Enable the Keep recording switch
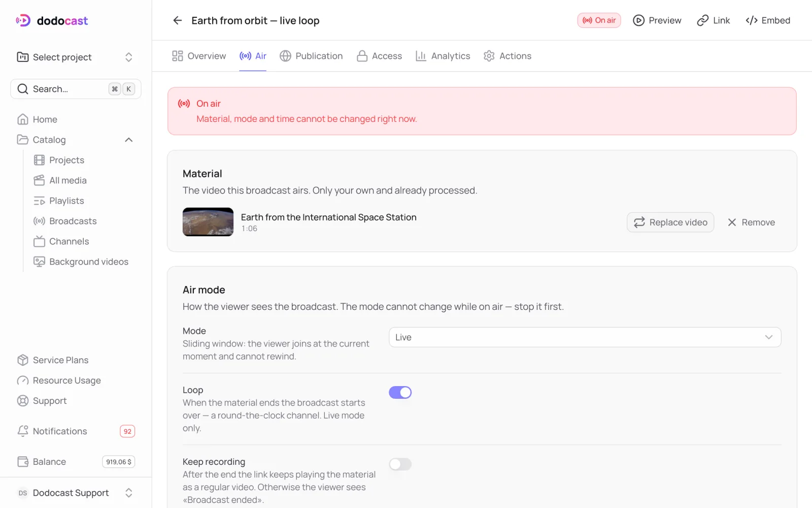This screenshot has height=508, width=812. 400,464
